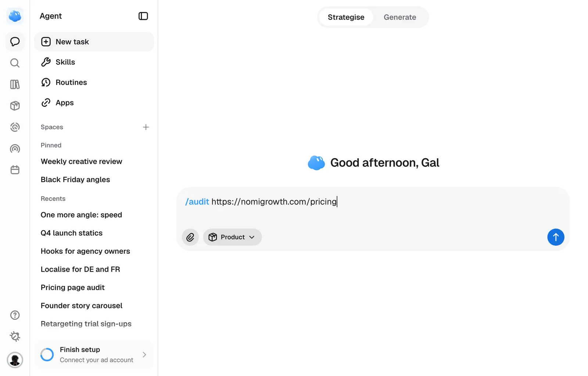Open Skills in the sidebar
The image size is (588, 376).
94,62
